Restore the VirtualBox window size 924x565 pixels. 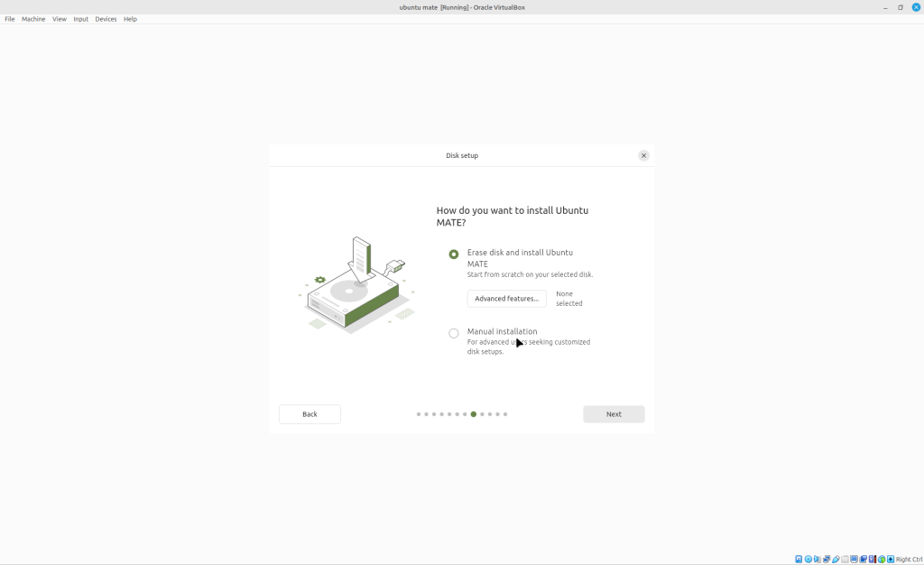point(901,7)
